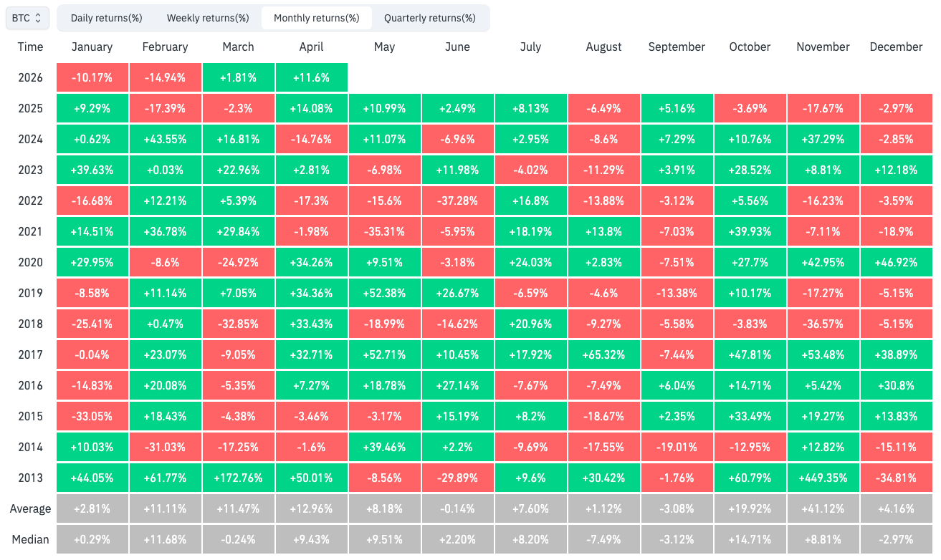Screen dimensions: 941x560
Task: Click the January column header
Action: [92, 47]
